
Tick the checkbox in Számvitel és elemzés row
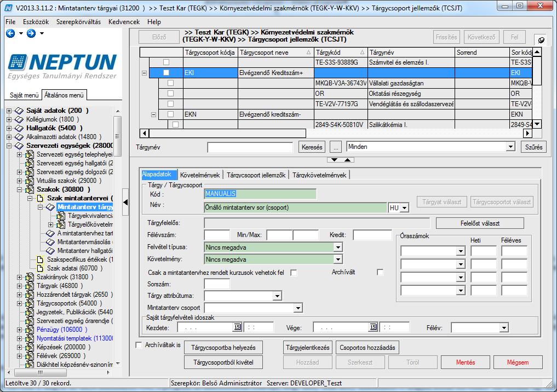(166, 62)
